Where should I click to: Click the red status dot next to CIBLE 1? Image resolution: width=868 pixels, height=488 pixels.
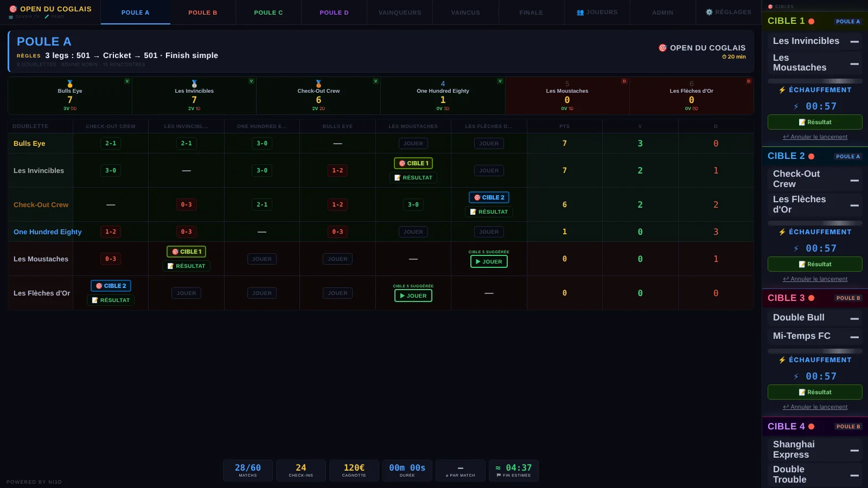coord(811,21)
